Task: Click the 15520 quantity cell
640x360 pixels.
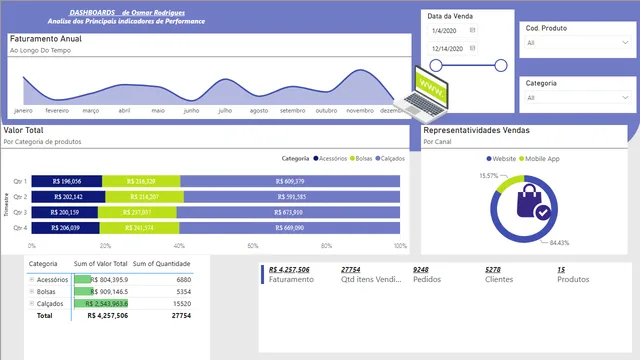Action: [x=182, y=303]
